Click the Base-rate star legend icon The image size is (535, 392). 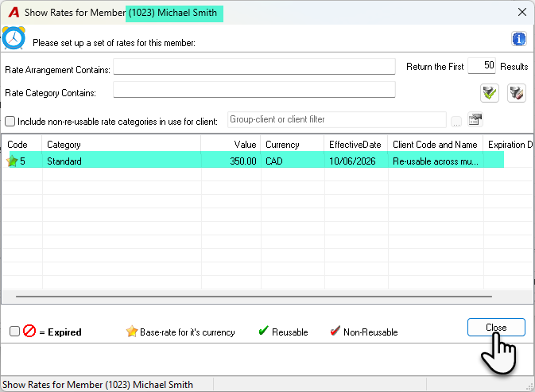tap(132, 331)
